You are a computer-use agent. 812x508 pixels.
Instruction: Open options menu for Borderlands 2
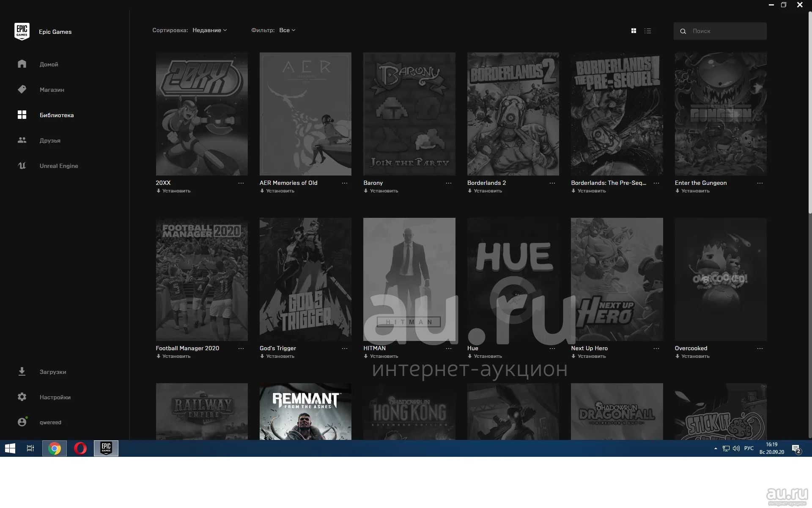[552, 183]
